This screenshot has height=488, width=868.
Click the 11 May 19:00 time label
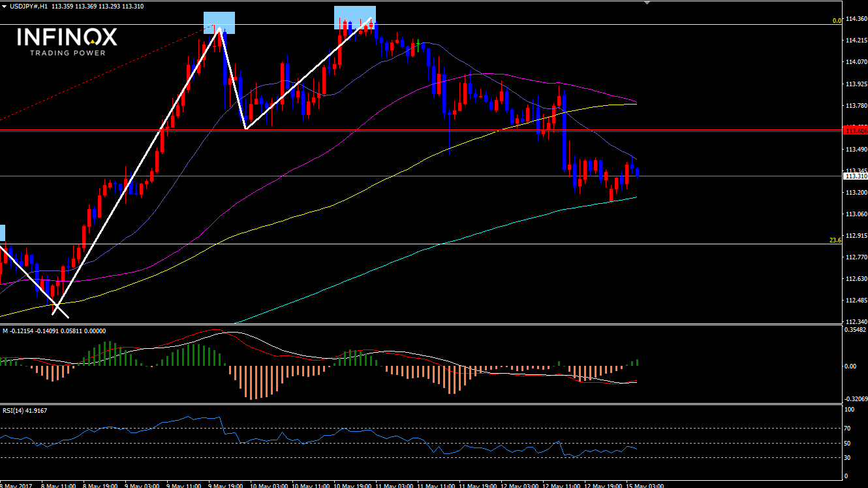coord(478,485)
